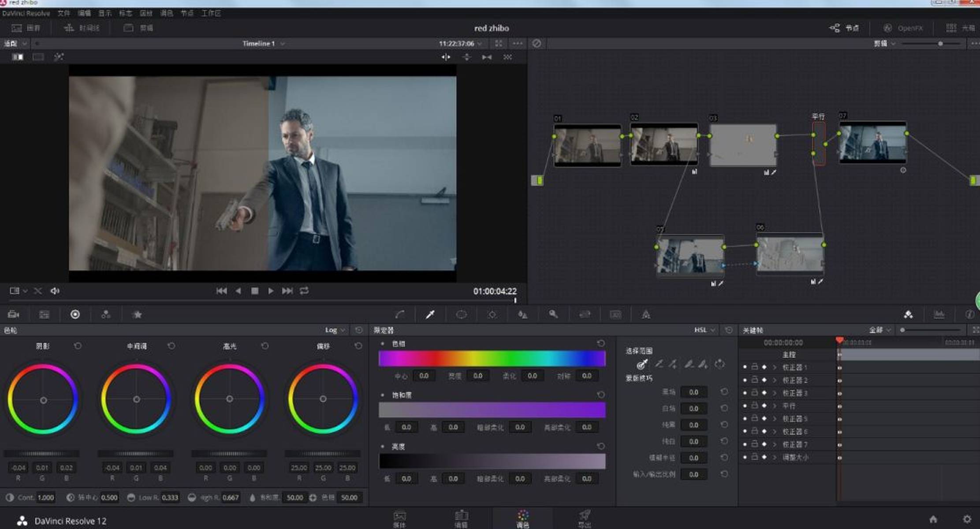Open the 适配 viewer zoom dropdown
The width and height of the screenshot is (980, 529).
pyautogui.click(x=15, y=43)
